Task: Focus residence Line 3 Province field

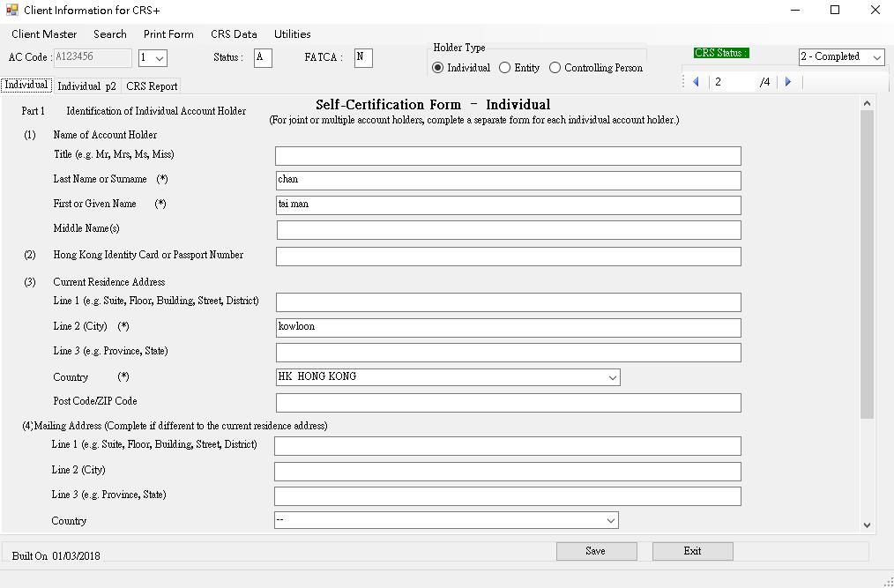Action: pos(509,352)
